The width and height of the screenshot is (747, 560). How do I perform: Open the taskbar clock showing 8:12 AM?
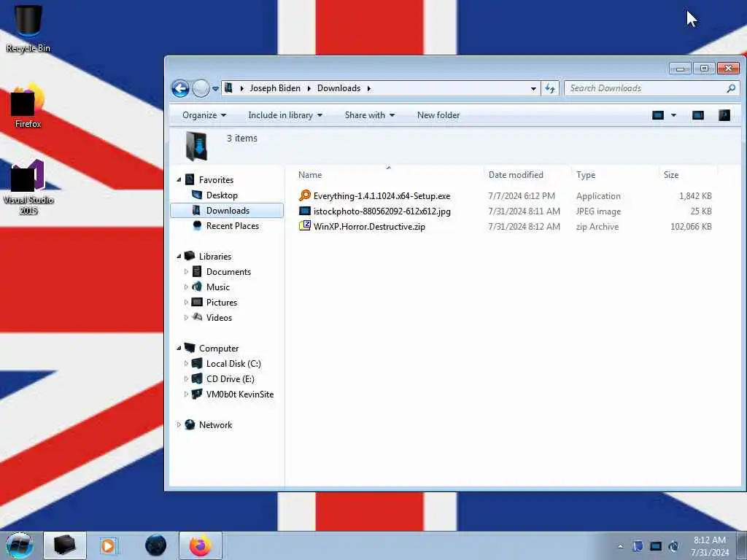coord(710,546)
